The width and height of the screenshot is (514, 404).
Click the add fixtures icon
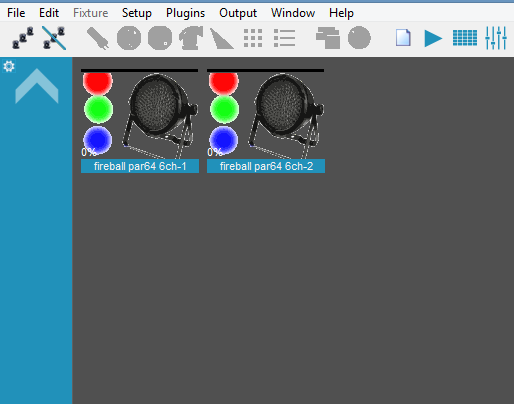coord(23,38)
